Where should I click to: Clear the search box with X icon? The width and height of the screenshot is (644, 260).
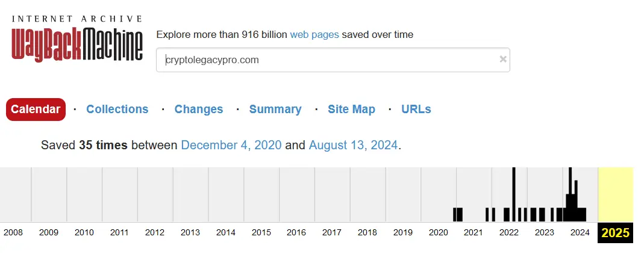503,60
